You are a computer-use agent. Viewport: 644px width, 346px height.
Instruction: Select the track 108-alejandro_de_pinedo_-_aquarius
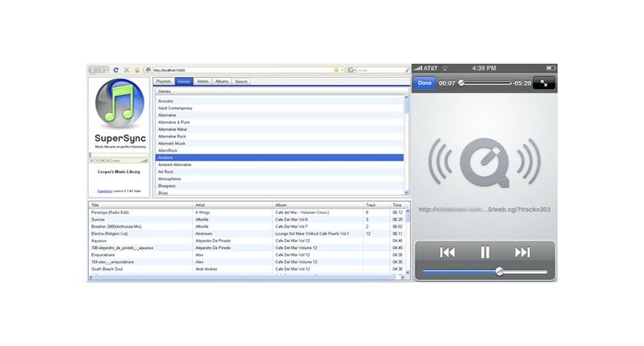[x=247, y=248]
